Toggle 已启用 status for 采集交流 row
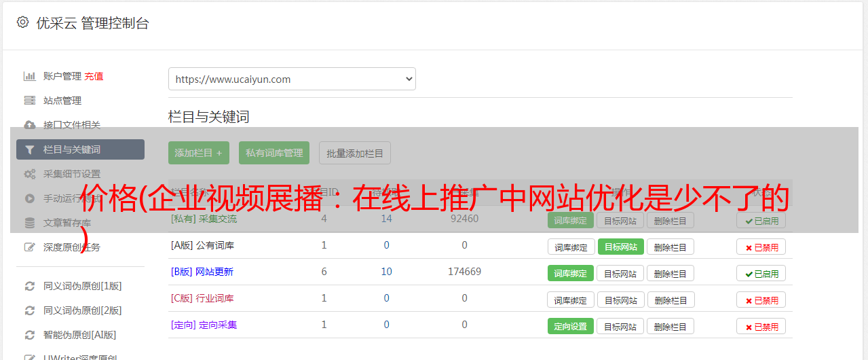The width and height of the screenshot is (868, 360). 761,220
